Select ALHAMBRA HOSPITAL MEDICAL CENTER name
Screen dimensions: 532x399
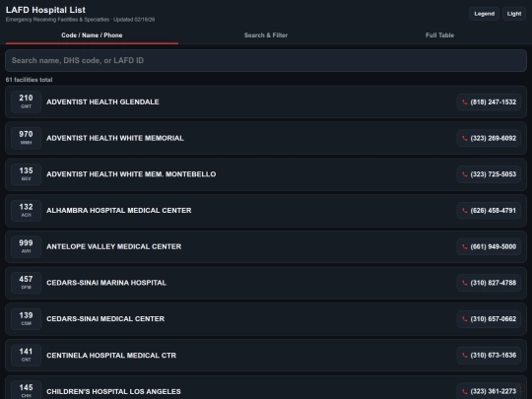119,211
